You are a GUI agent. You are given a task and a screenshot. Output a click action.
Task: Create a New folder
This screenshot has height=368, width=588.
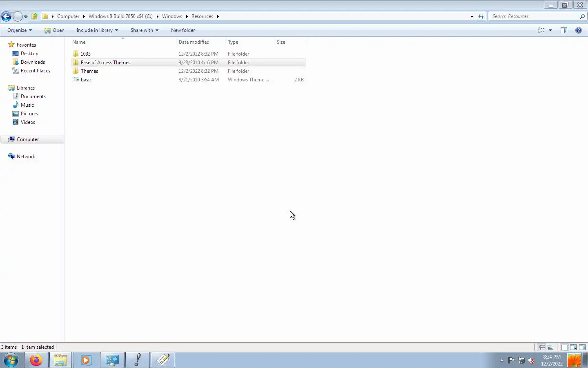[x=183, y=30]
